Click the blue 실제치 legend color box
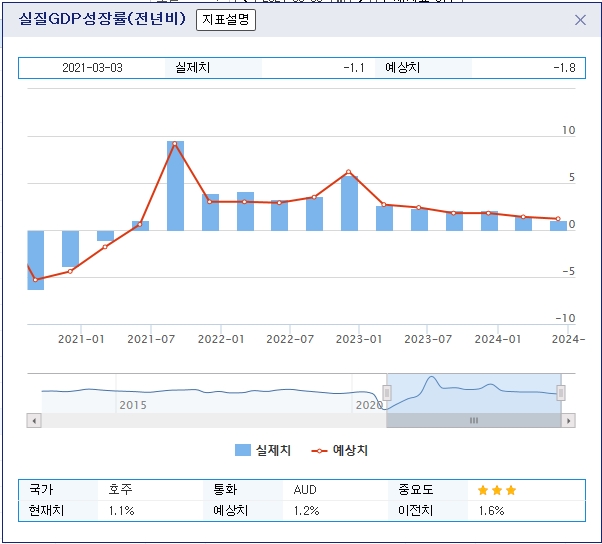 243,450
